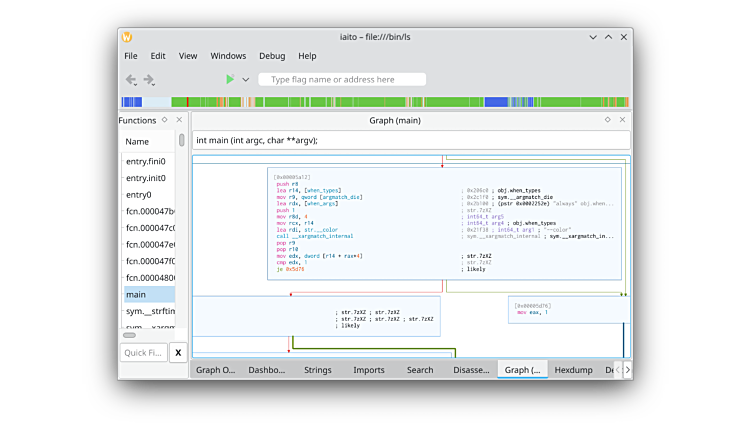Clear the Quick Filter with X button
Screen dimensions: 752x423
pyautogui.click(x=177, y=352)
